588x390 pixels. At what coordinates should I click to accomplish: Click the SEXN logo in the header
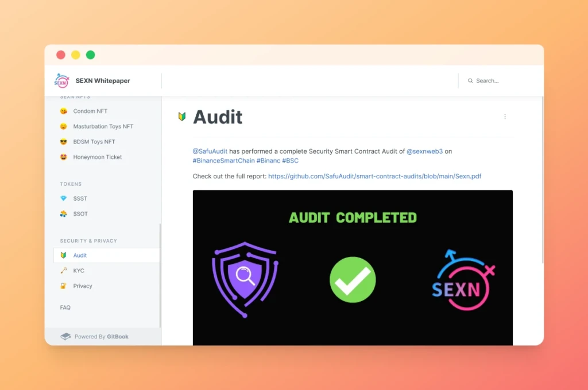tap(61, 80)
